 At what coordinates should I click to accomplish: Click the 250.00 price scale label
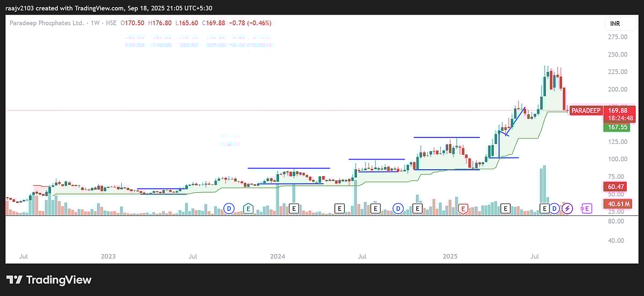point(618,54)
